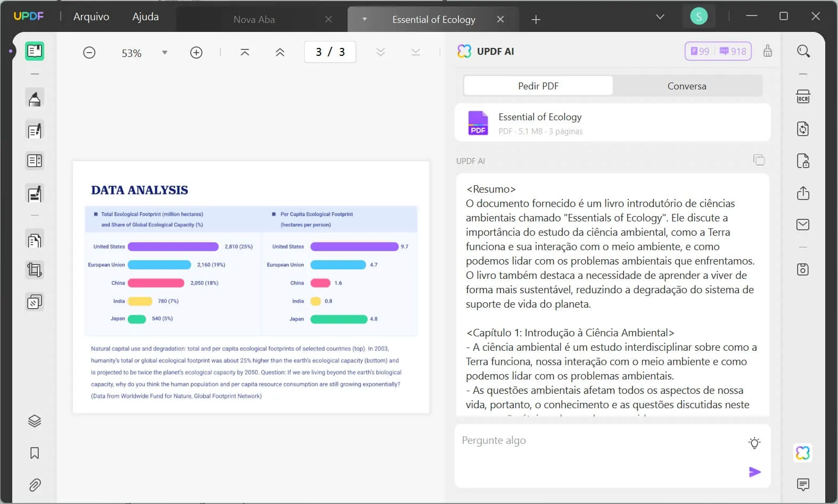838x504 pixels.
Task: Click the UPDF logo
Action: [29, 16]
